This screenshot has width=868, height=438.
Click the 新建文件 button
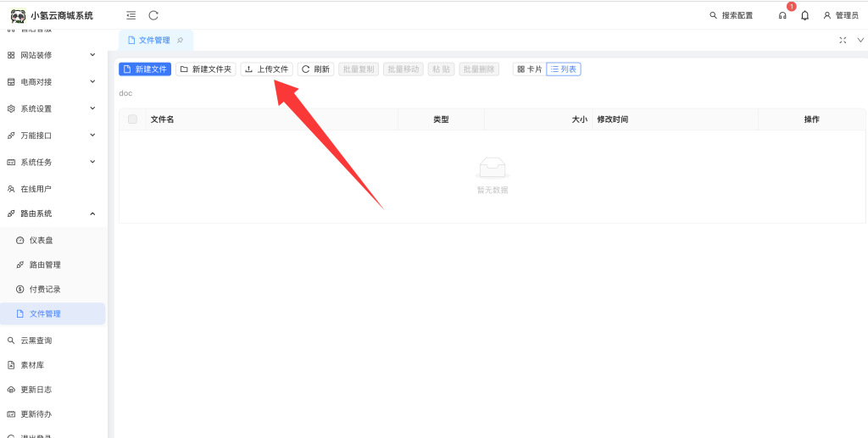(145, 69)
